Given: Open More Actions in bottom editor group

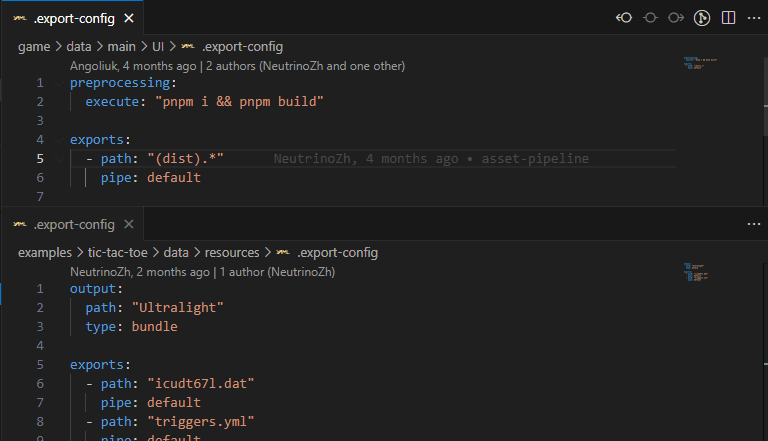Looking at the screenshot, I should [x=753, y=224].
